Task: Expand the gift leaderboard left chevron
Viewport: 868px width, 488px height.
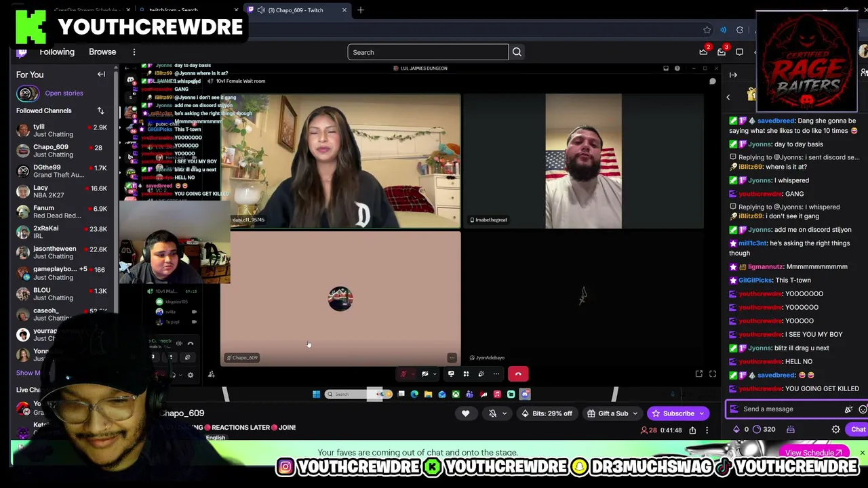Action: click(x=728, y=97)
